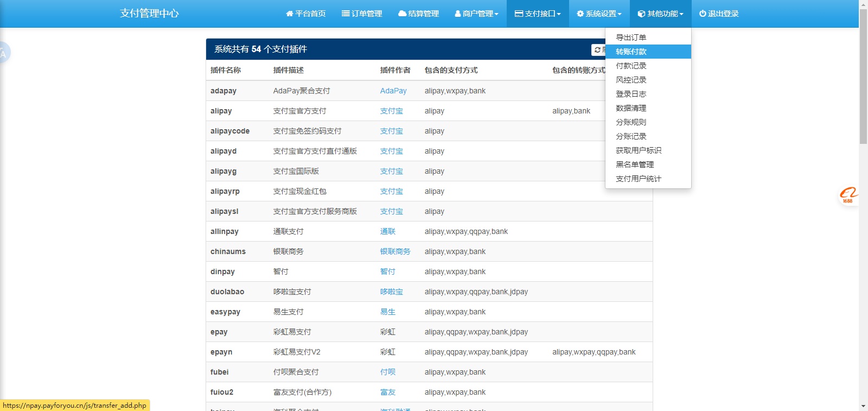Expand 商户管理 dropdown
The width and height of the screenshot is (868, 411).
click(476, 14)
